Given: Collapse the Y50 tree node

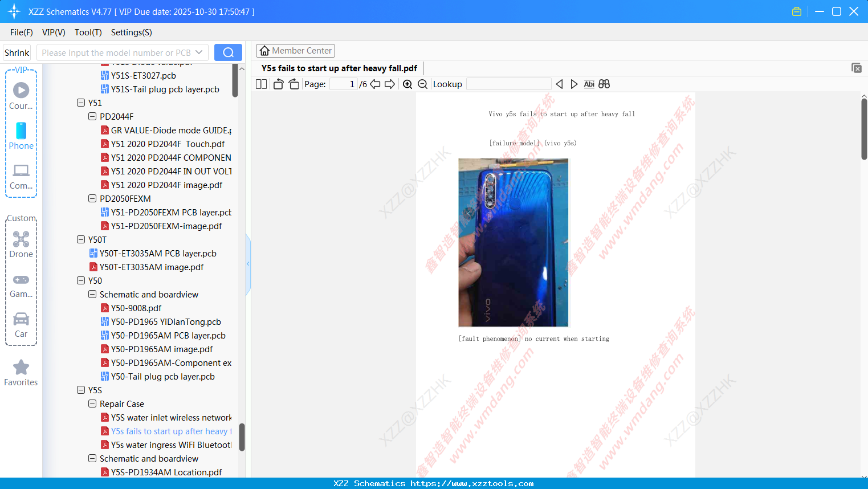Looking at the screenshot, I should [x=81, y=280].
